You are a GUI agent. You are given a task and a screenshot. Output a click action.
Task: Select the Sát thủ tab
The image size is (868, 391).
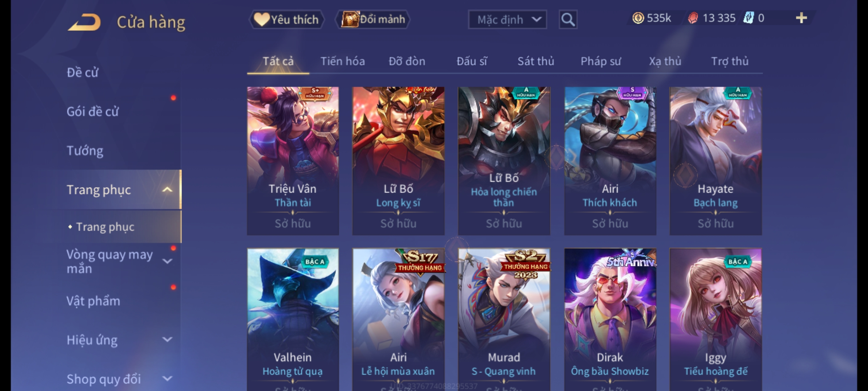[x=536, y=61]
